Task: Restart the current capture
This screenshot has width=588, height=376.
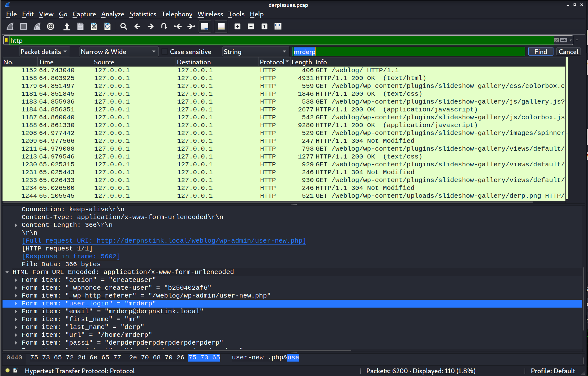Action: (x=37, y=27)
